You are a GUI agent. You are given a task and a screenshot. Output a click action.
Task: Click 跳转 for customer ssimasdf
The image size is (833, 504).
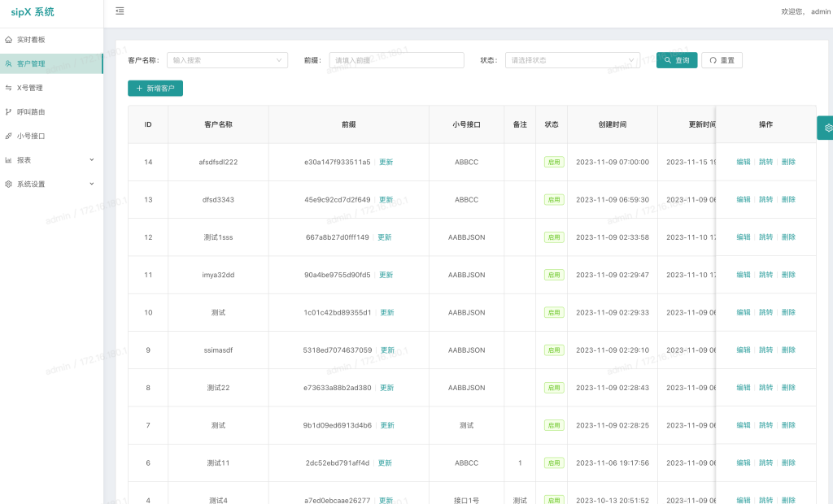point(766,350)
